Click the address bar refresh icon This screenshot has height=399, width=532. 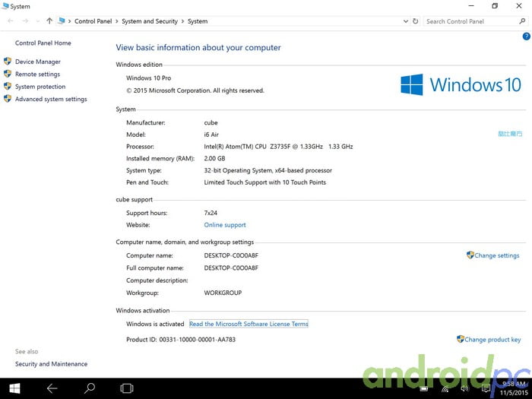(415, 21)
